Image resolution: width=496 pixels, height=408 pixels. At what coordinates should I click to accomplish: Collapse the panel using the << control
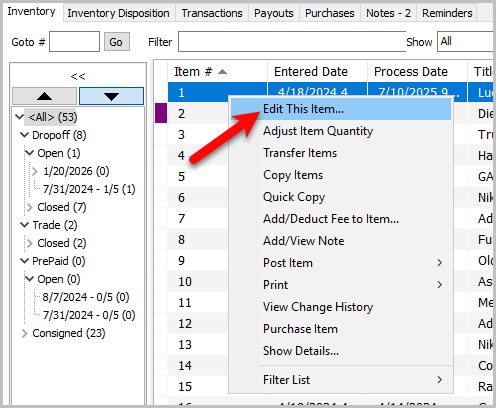tap(78, 76)
